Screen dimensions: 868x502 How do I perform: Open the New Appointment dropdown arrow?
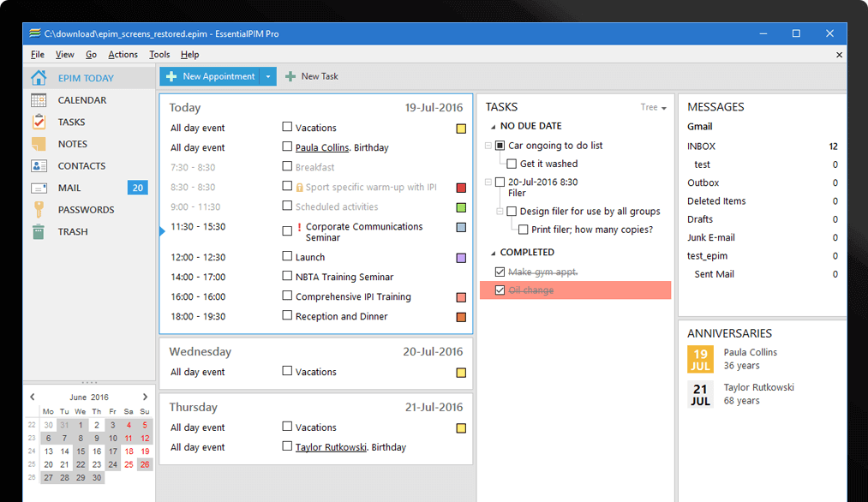click(268, 76)
